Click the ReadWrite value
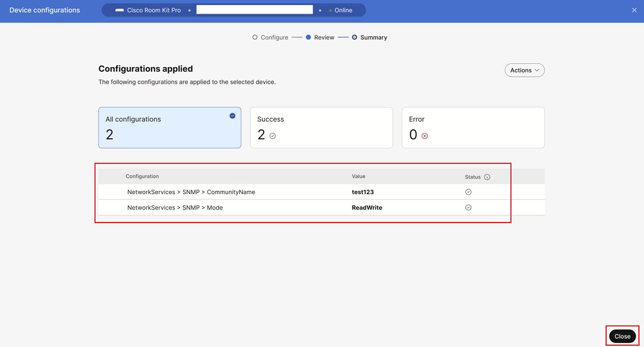This screenshot has height=347, width=644. [x=367, y=208]
